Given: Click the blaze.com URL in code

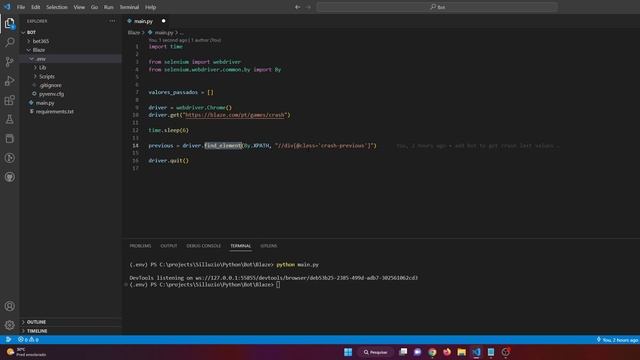Looking at the screenshot, I should pyautogui.click(x=235, y=115).
